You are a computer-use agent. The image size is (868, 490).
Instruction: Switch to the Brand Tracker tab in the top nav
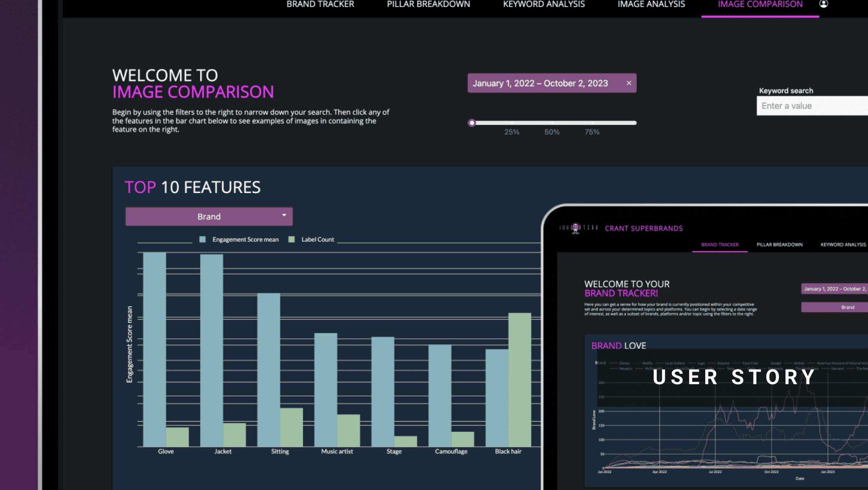tap(320, 4)
